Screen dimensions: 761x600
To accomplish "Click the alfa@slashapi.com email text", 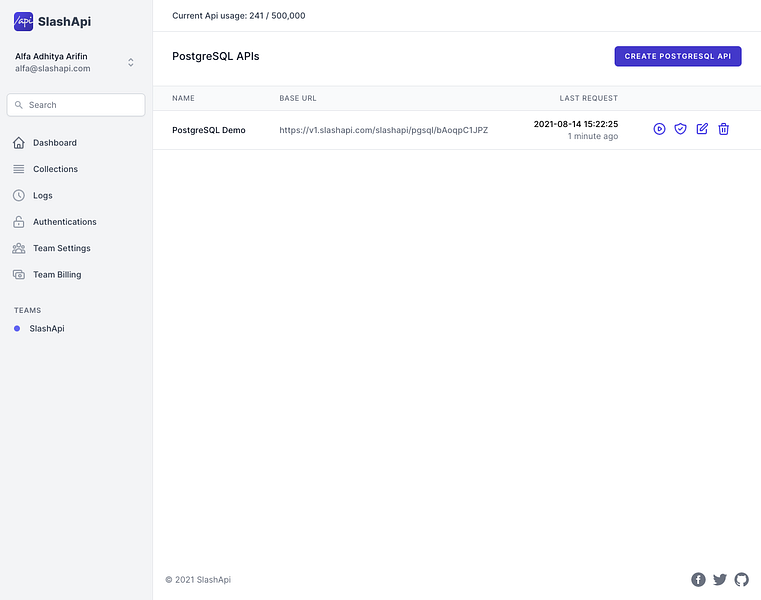I will pos(52,68).
